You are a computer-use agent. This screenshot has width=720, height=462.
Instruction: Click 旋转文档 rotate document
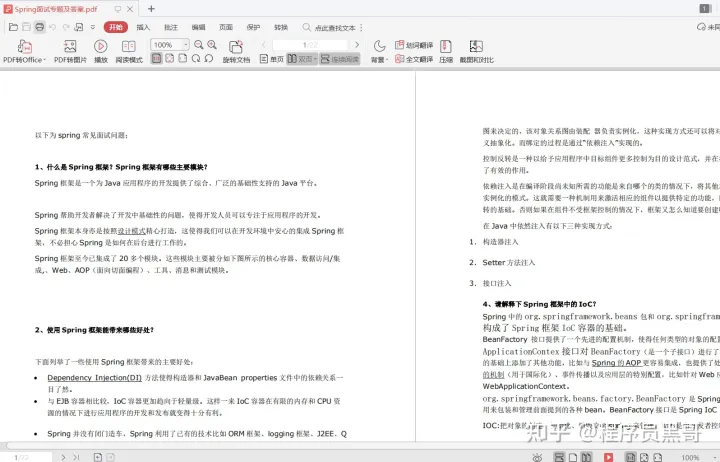coord(236,51)
